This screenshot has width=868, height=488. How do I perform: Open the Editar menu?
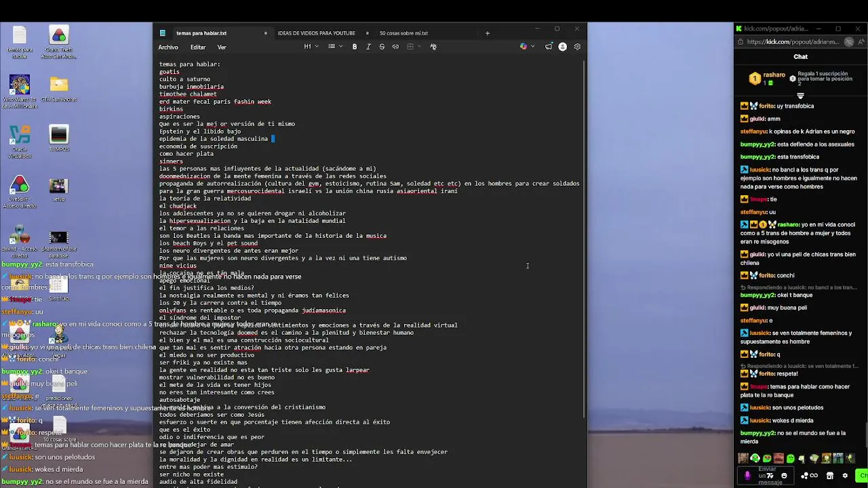198,47
